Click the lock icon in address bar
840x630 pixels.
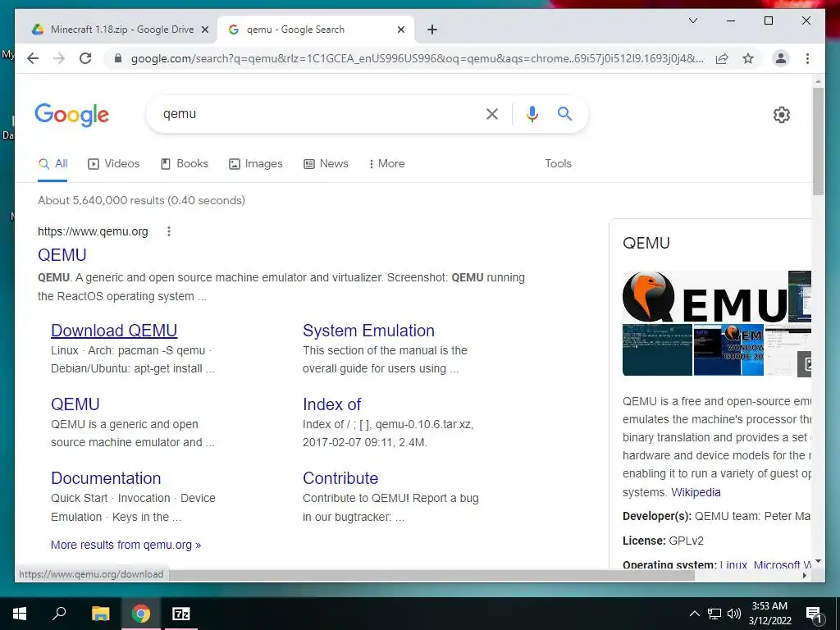118,58
